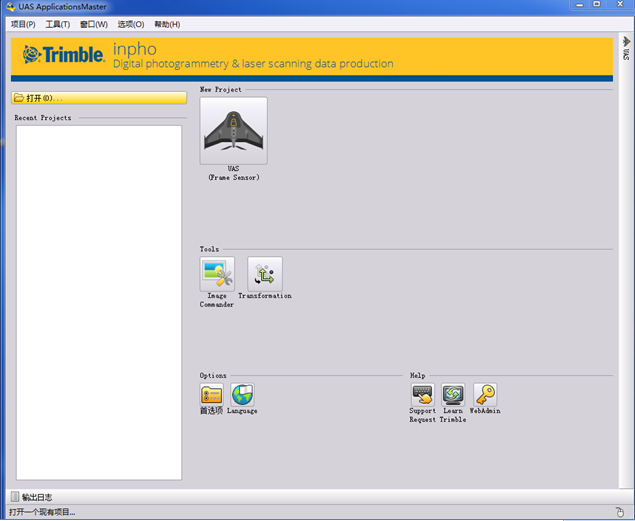Click the hand icon in status bar
The height and width of the screenshot is (521, 635).
click(620, 512)
